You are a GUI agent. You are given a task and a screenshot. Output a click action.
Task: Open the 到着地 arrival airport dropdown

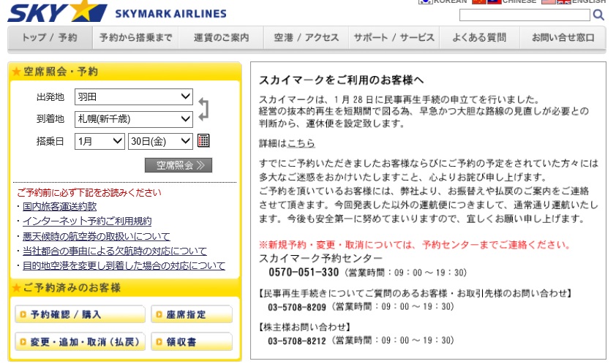[133, 118]
